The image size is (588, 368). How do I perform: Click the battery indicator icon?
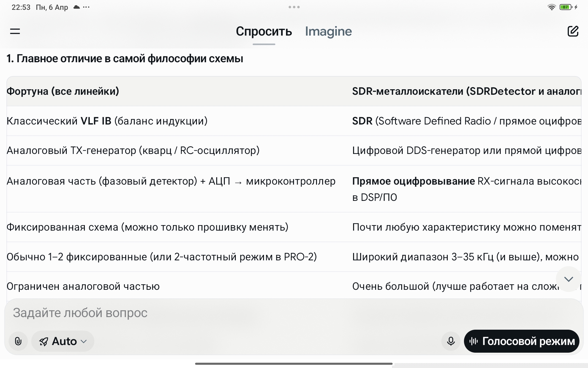(x=565, y=7)
